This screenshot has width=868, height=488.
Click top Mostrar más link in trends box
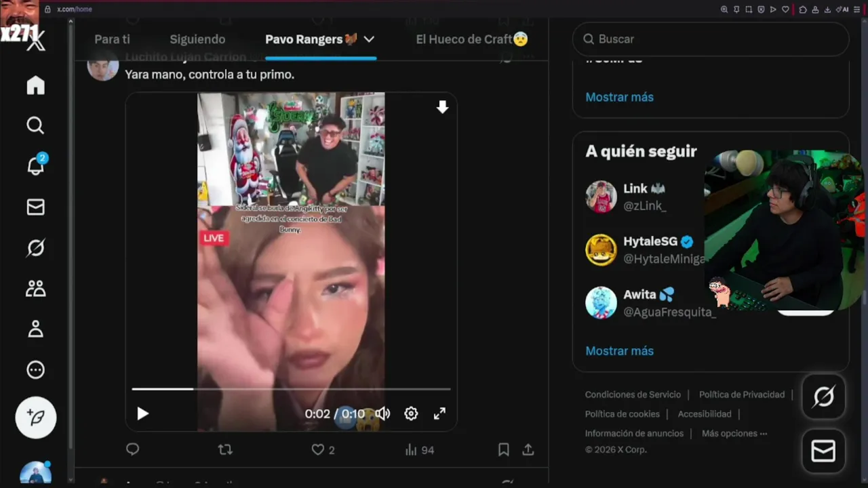pyautogui.click(x=619, y=97)
